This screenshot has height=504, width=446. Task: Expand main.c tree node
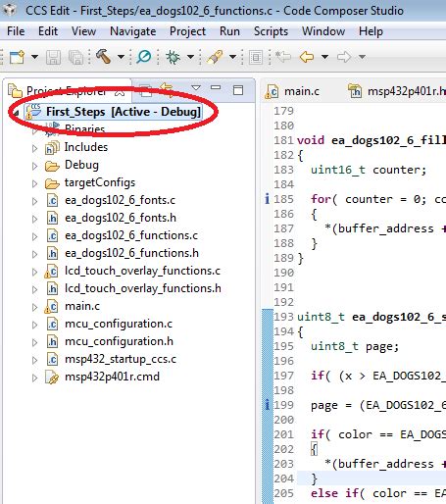[34, 308]
